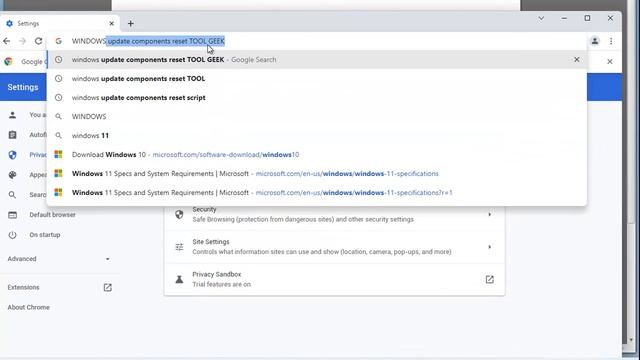Pick the 'windows 11' search suggestion
The width and height of the screenshot is (640, 360).
[317, 136]
